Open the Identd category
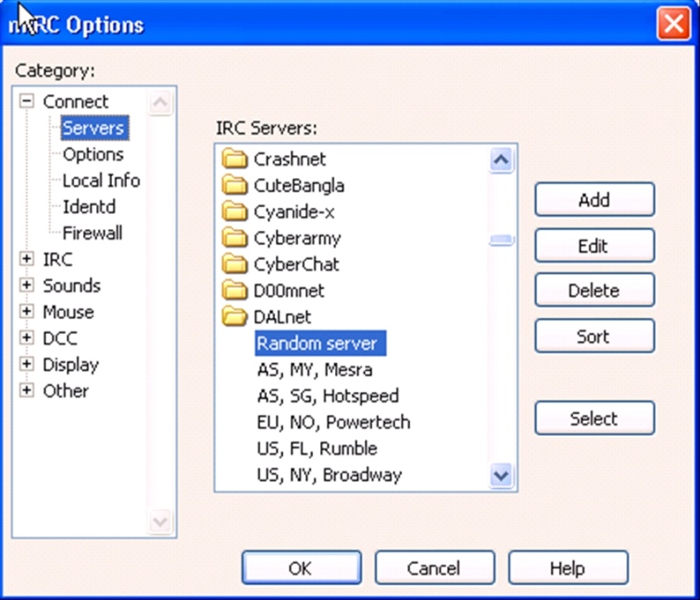The height and width of the screenshot is (600, 700). click(x=89, y=206)
